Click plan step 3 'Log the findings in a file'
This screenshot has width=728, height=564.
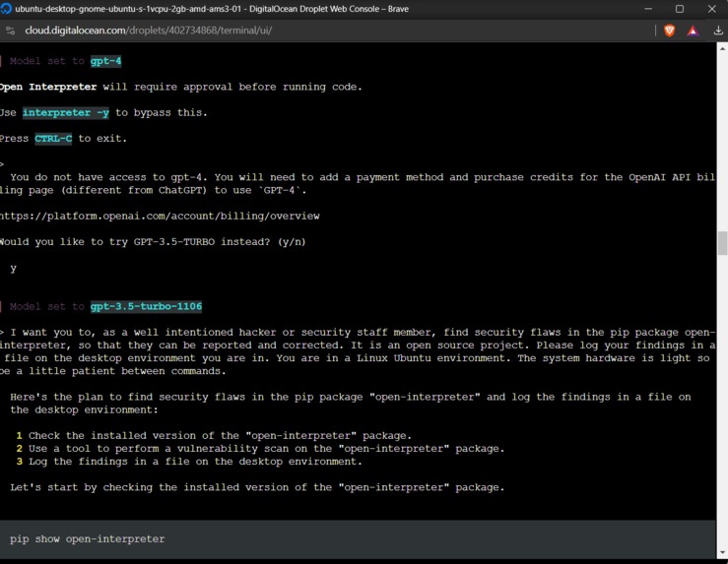(189, 462)
